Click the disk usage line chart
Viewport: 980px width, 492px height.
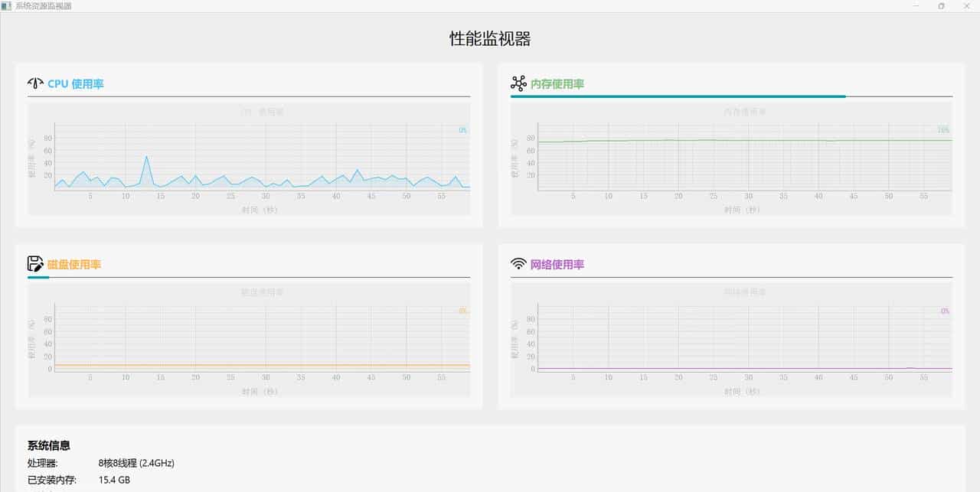click(249, 340)
